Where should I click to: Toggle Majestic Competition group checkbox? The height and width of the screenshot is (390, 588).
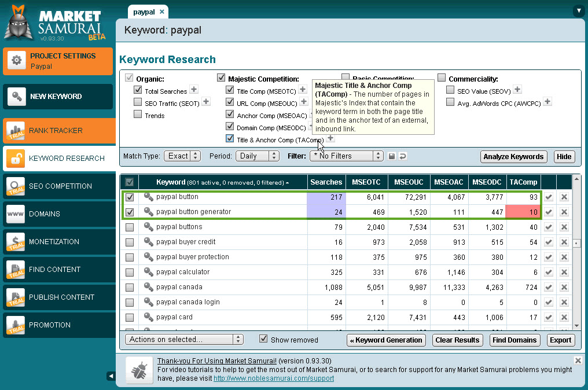click(x=221, y=78)
